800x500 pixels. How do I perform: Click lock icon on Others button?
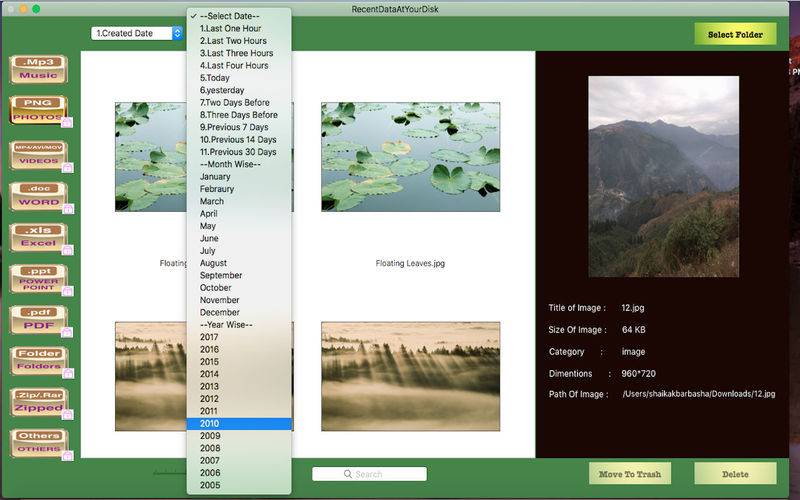67,456
